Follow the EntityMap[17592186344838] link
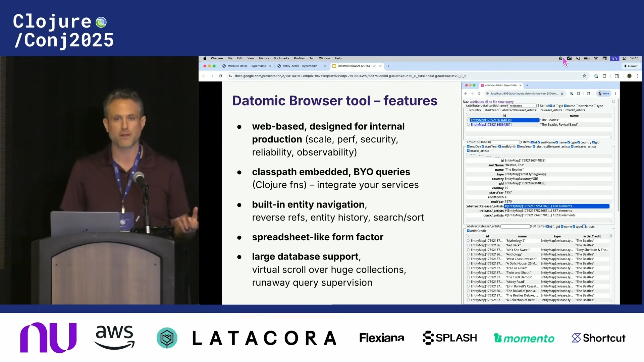The image size is (644, 362). pos(491,120)
